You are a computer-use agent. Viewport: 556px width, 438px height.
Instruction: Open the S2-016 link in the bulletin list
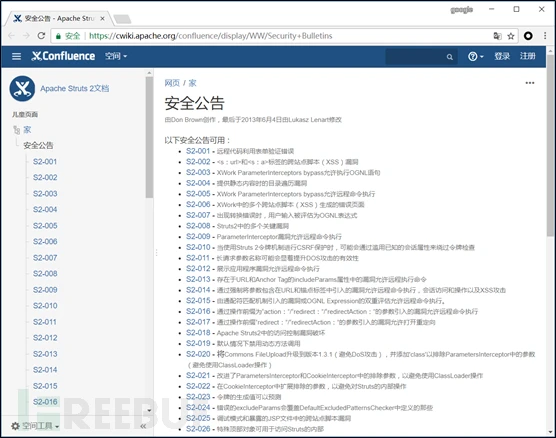click(198, 311)
